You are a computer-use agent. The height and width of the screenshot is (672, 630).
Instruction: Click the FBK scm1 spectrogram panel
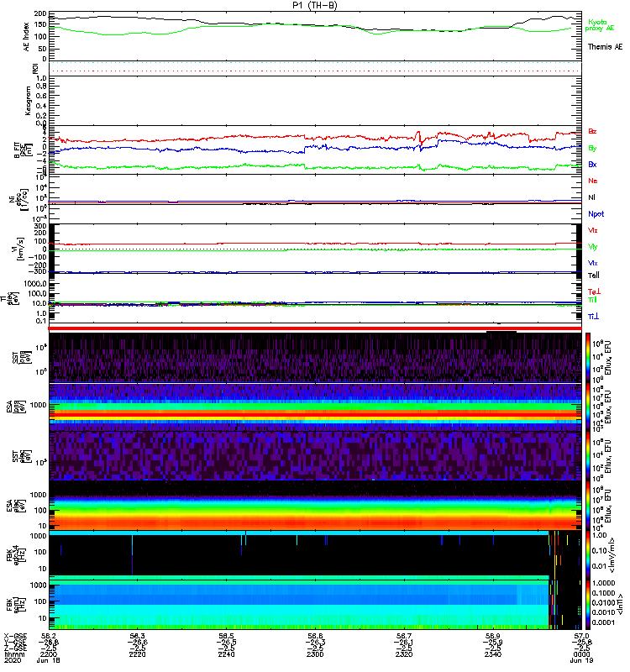[315, 604]
